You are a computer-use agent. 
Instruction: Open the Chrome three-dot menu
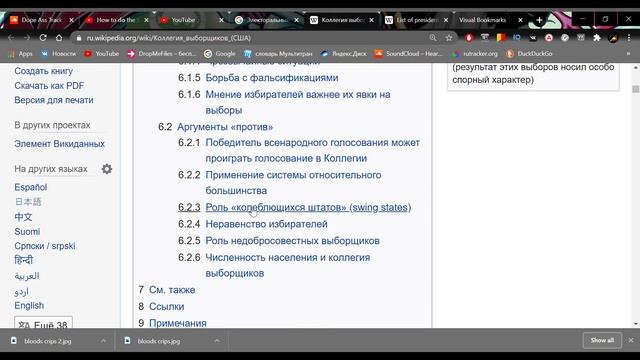click(x=629, y=38)
